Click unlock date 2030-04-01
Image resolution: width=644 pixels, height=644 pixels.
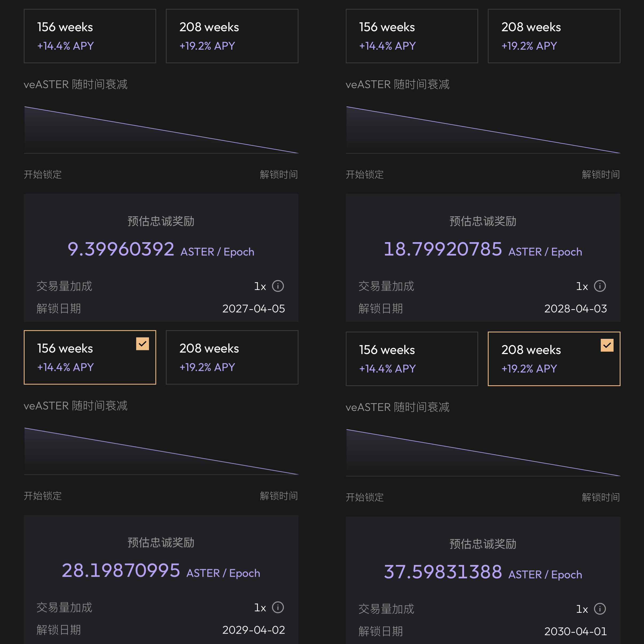click(575, 631)
